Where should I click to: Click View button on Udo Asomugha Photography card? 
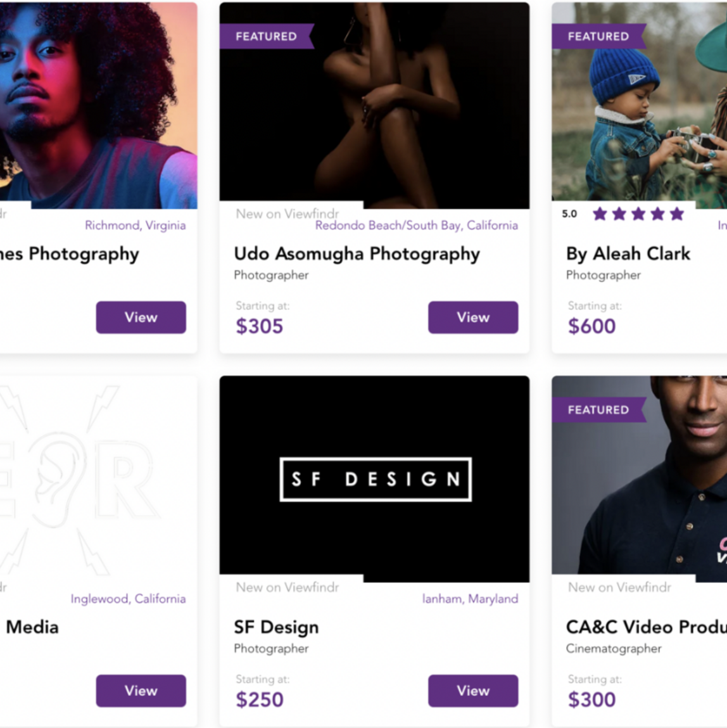coord(472,317)
